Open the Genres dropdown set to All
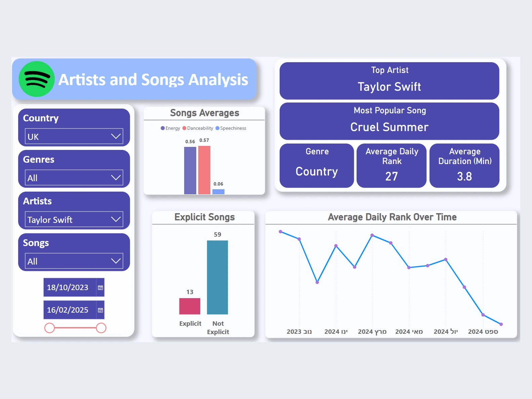 point(74,178)
